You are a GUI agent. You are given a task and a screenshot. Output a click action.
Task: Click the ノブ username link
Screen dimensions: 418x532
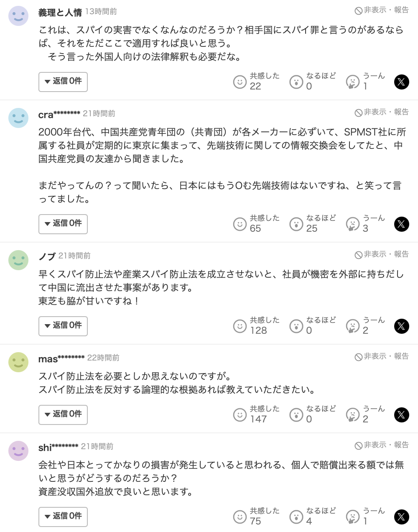tap(47, 256)
